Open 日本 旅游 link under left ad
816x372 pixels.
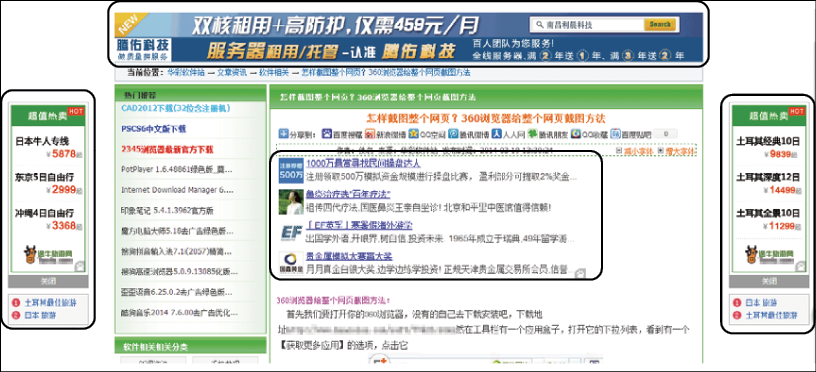click(x=40, y=315)
